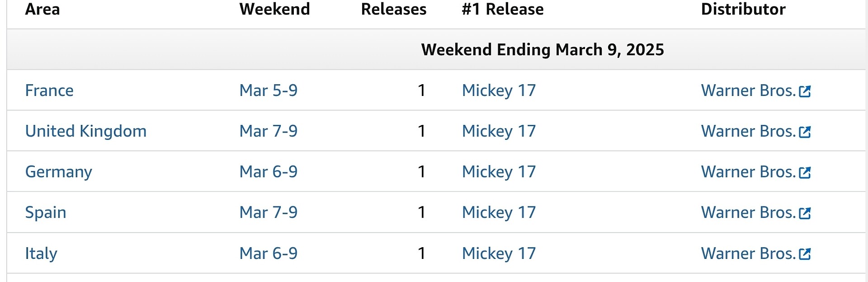Click Warner Bros. distributor in Spain row

pos(748,212)
